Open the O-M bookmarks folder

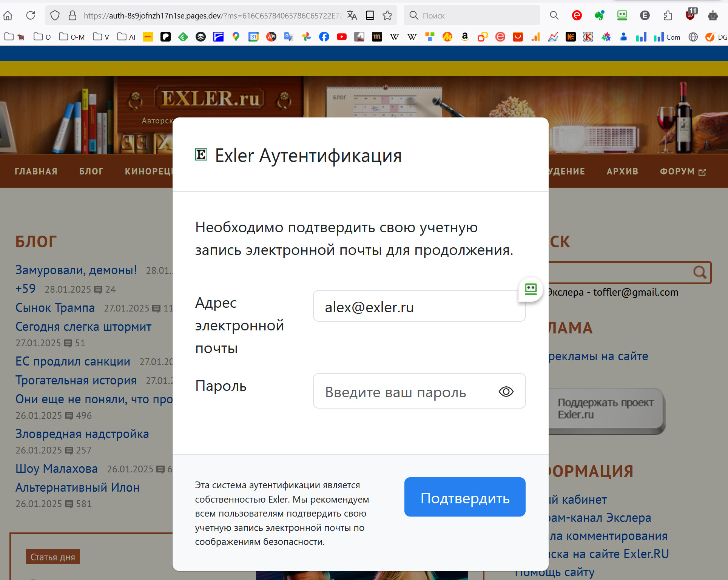72,37
